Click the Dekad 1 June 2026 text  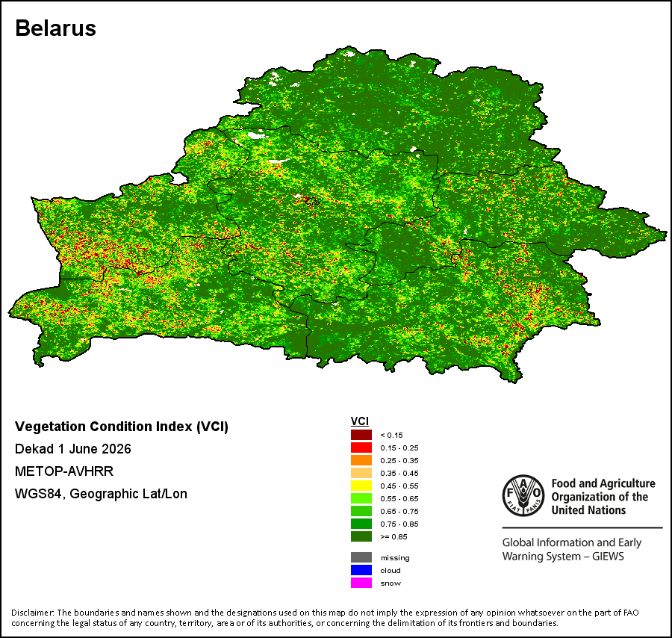(x=73, y=449)
